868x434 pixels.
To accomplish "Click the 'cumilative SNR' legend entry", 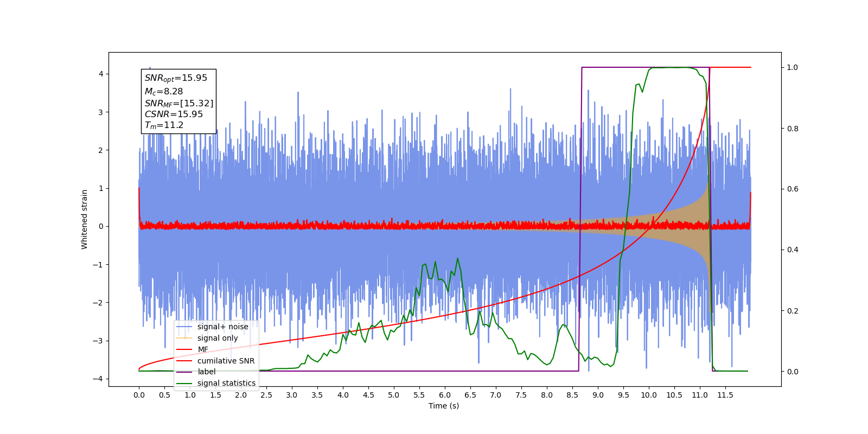I will 216,361.
